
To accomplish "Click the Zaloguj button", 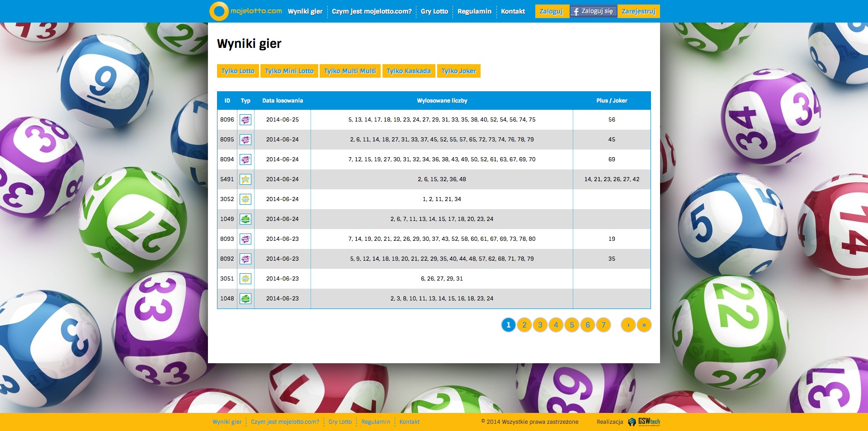I will (x=552, y=11).
